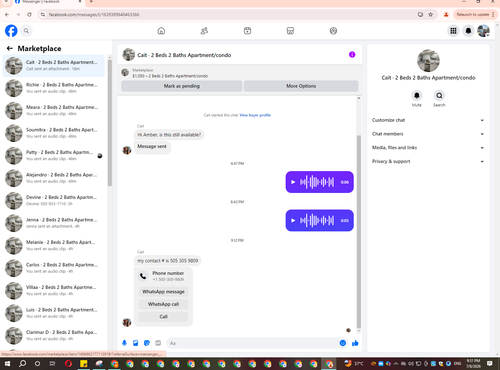Open the Richie conversation
The image size is (500, 370).
pyautogui.click(x=54, y=88)
